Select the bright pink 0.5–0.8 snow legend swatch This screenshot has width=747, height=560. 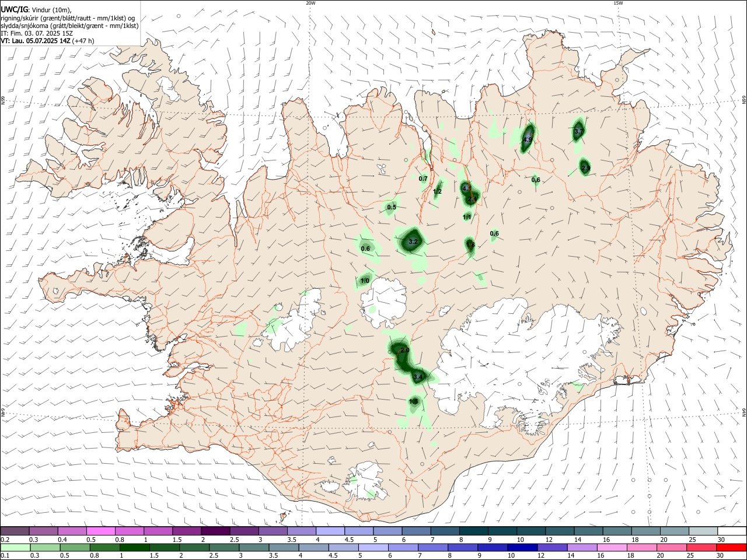click(x=100, y=531)
